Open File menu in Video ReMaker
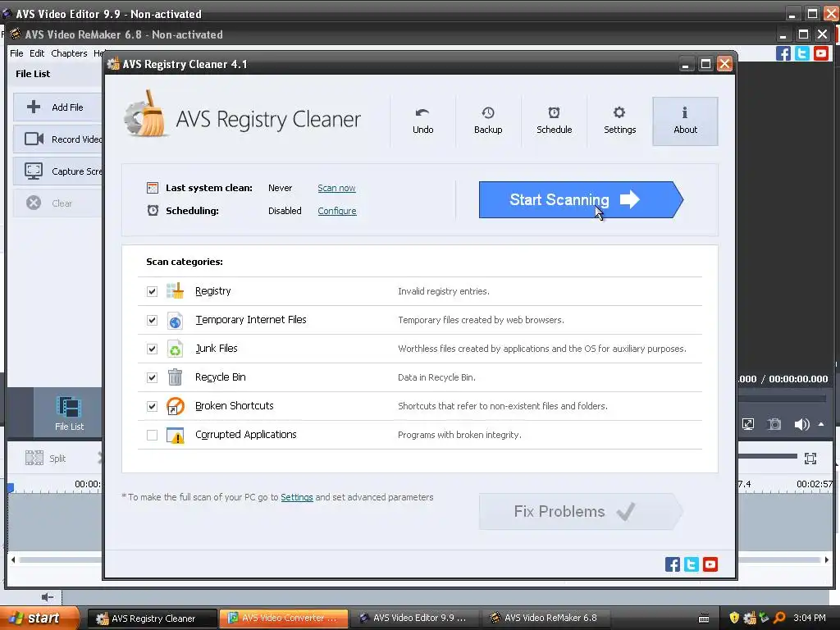 tap(16, 53)
